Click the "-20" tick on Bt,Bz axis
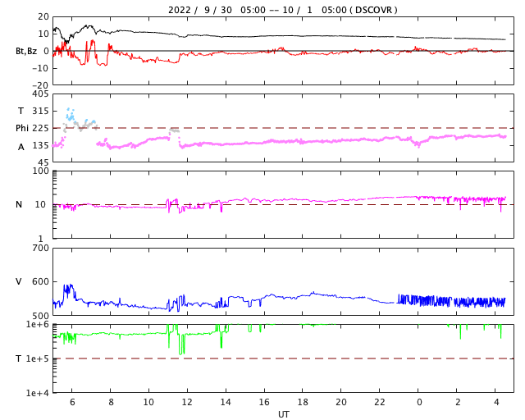Image resolution: width=525 pixels, height=420 pixels. coord(40,85)
